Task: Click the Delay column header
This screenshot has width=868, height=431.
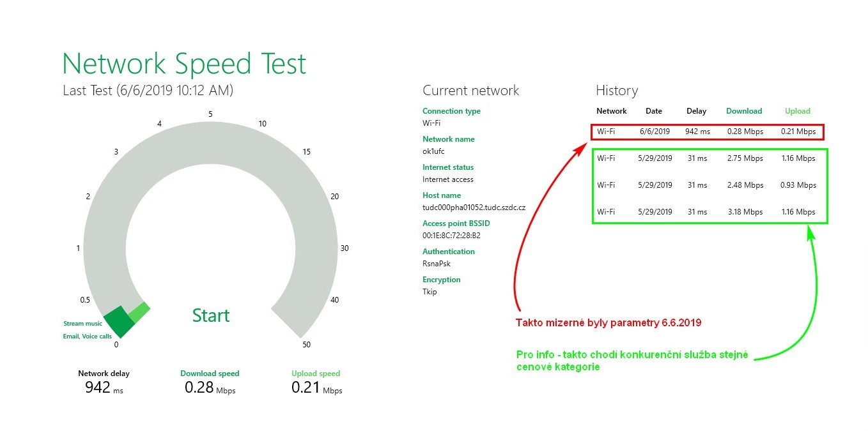Action: (x=696, y=111)
